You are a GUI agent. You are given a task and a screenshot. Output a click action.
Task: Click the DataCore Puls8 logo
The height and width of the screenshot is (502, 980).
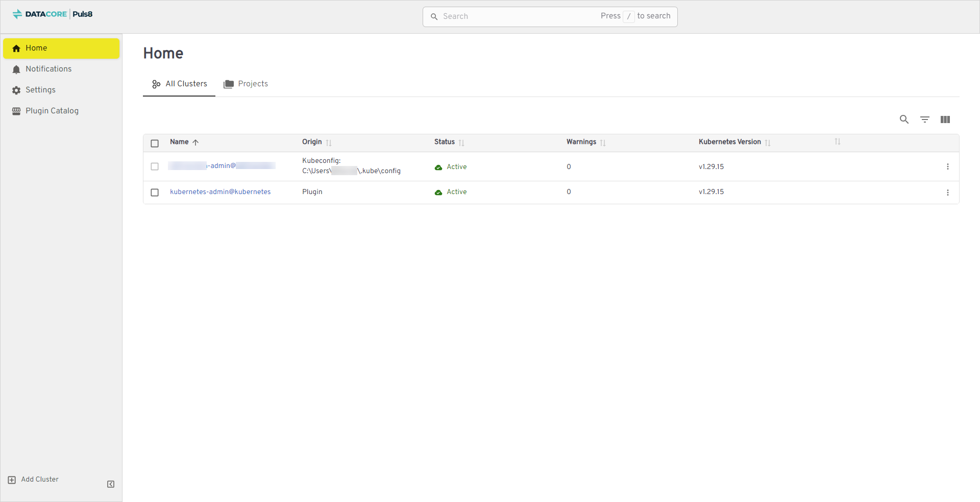[x=53, y=14]
